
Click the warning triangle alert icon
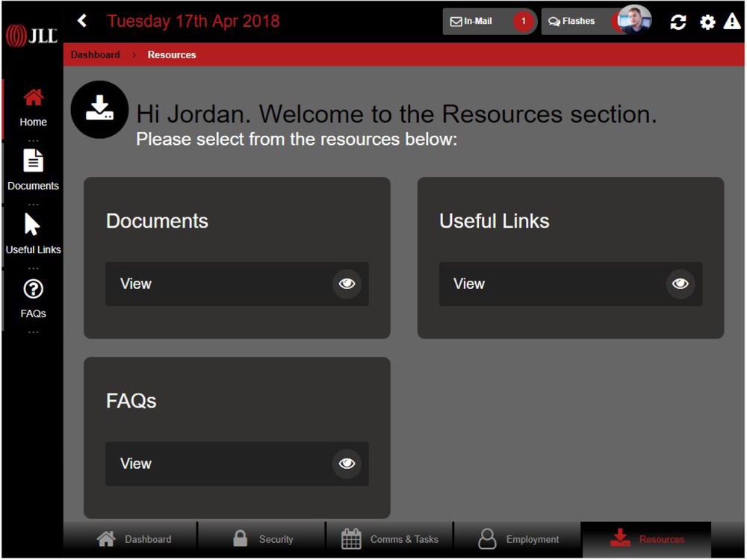[x=732, y=21]
